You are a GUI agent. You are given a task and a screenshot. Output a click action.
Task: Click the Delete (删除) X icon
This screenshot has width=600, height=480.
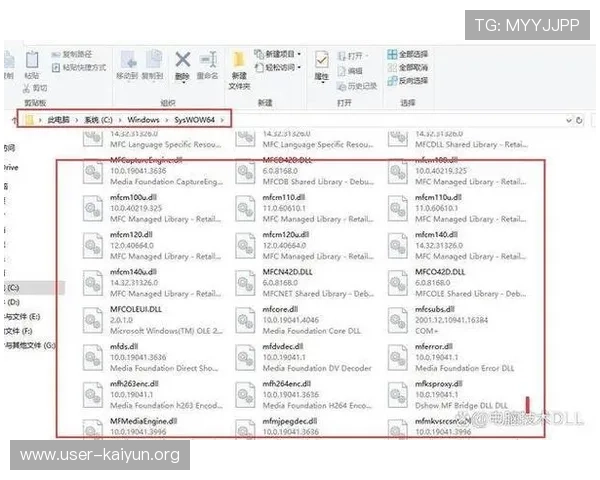point(183,60)
